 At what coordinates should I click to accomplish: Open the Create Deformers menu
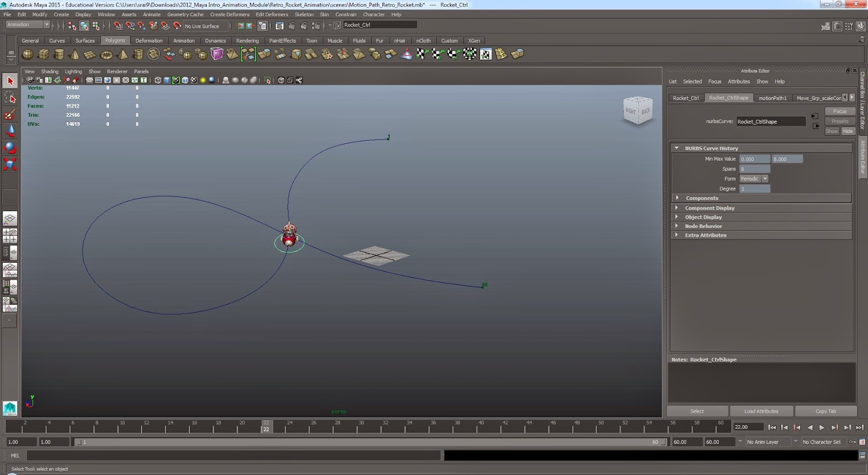229,15
